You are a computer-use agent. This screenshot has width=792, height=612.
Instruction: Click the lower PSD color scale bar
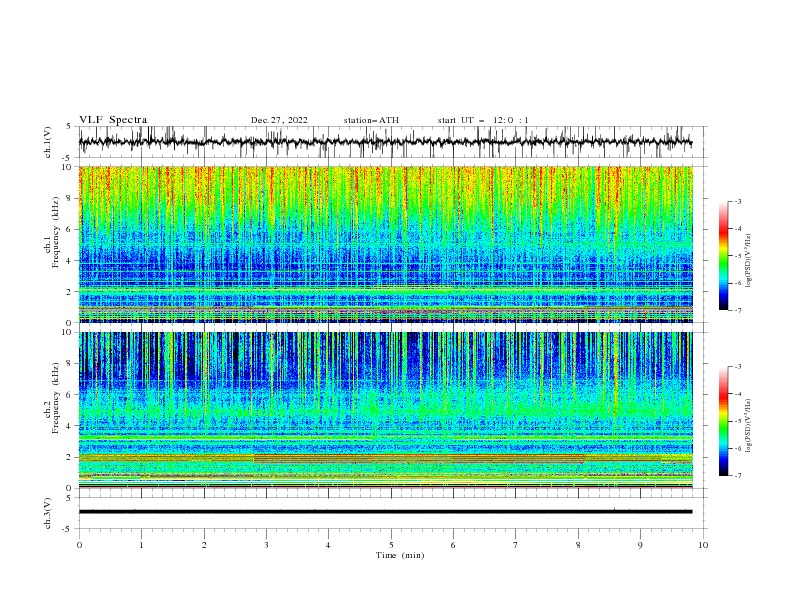[724, 421]
